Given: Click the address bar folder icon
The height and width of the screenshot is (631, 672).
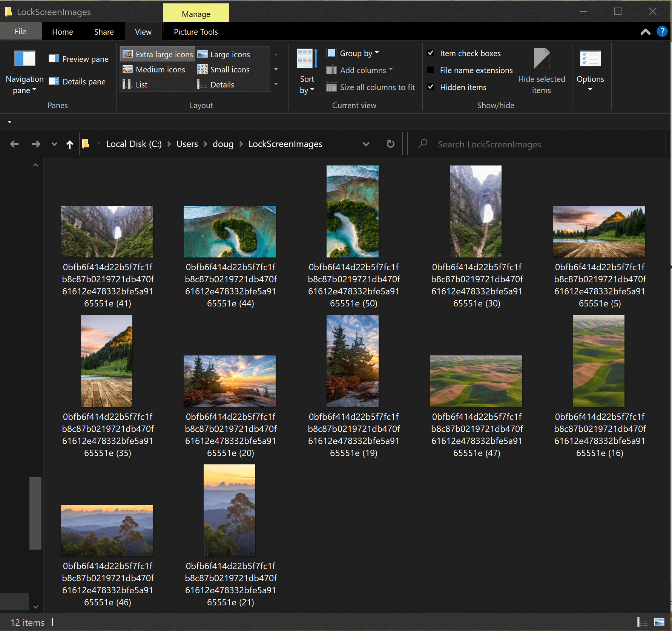Looking at the screenshot, I should [86, 144].
